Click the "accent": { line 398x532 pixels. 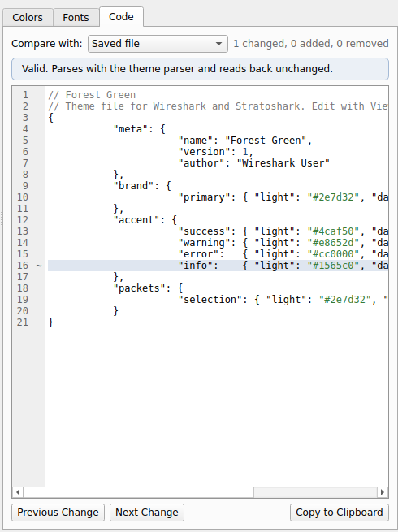[x=145, y=220]
